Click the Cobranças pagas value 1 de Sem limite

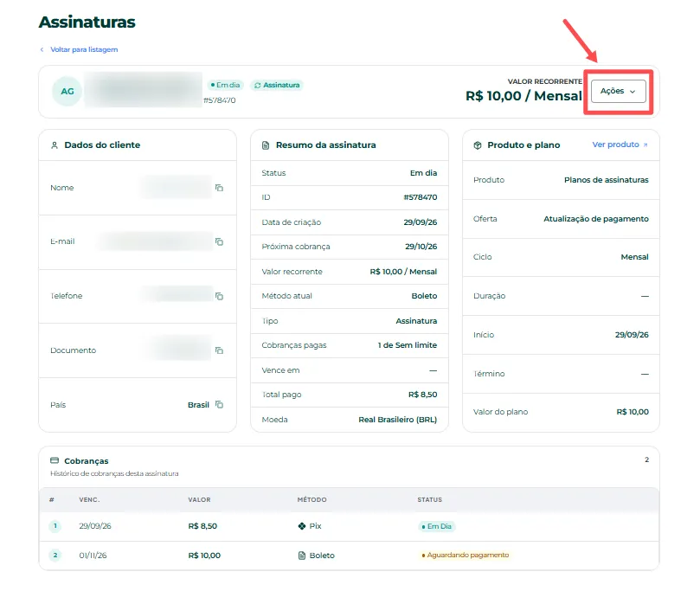(408, 345)
